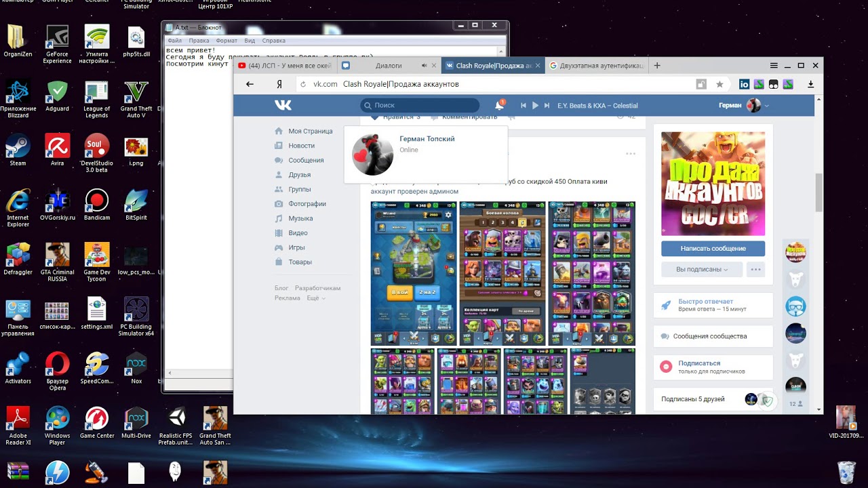868x488 pixels.
Task: Select the Bandicam desktop icon
Action: pyautogui.click(x=96, y=205)
